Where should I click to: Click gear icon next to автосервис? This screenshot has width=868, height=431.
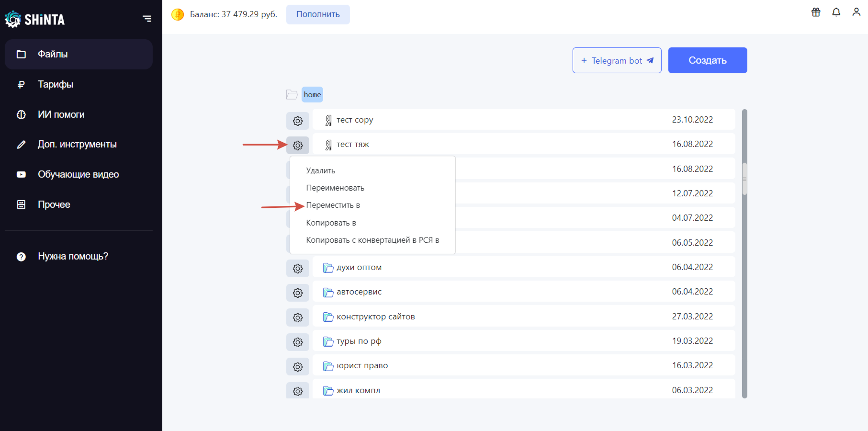click(298, 293)
